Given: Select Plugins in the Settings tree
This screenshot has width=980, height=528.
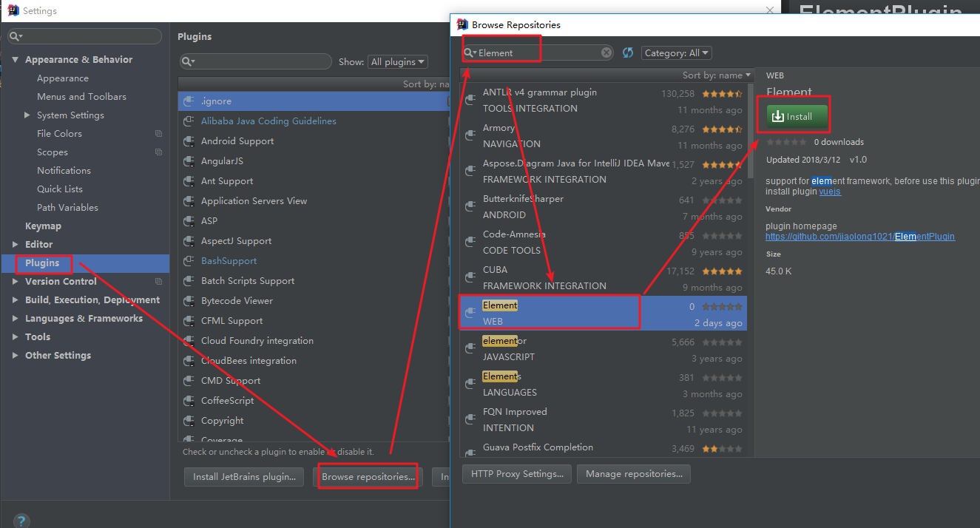Looking at the screenshot, I should pyautogui.click(x=85, y=263).
